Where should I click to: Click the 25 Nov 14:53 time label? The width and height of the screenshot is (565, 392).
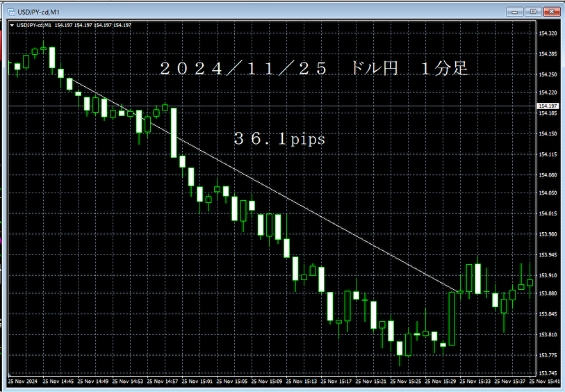(128, 381)
